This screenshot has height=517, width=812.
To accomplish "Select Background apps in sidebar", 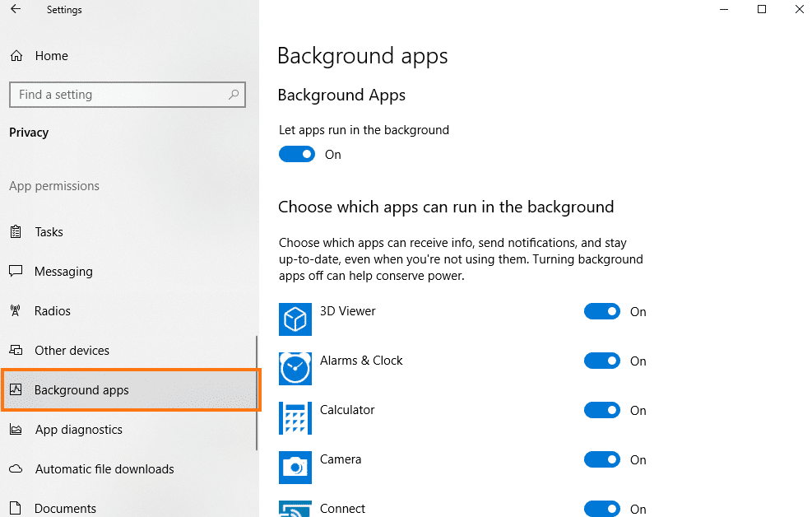I will (x=131, y=389).
